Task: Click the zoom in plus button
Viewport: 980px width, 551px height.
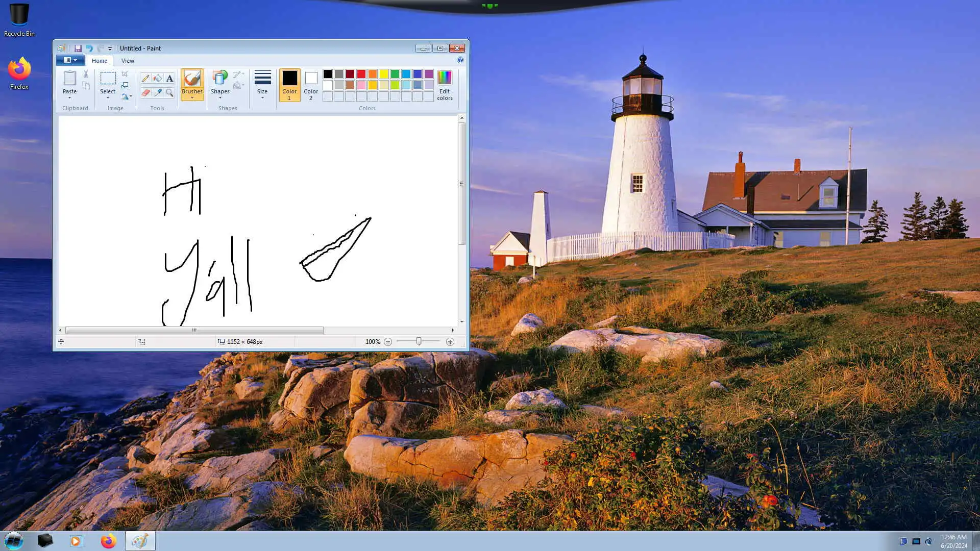Action: (x=450, y=342)
